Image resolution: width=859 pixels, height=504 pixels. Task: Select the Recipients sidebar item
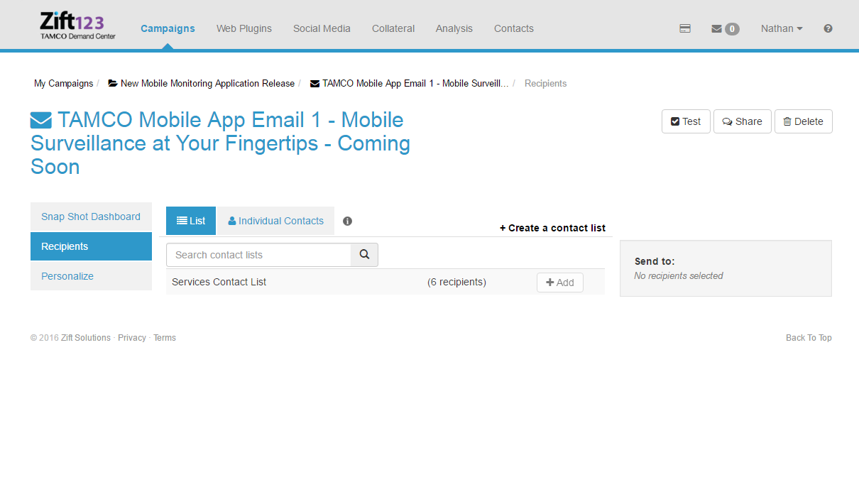point(91,246)
